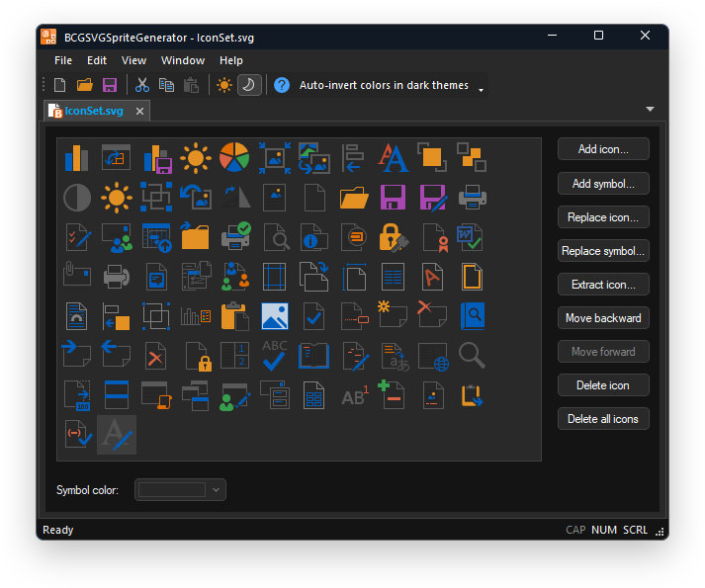Image resolution: width=705 pixels, height=588 pixels.
Task: Switch to light theme sun toggle
Action: click(x=223, y=85)
